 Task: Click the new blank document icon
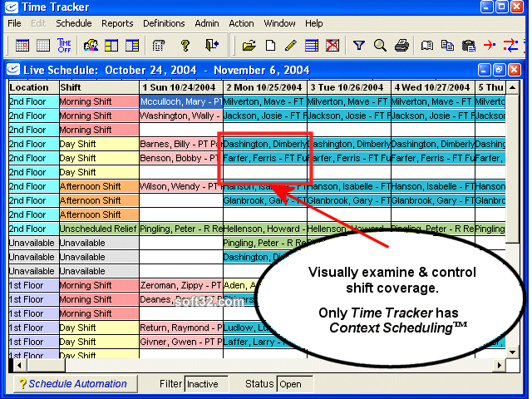tap(270, 45)
